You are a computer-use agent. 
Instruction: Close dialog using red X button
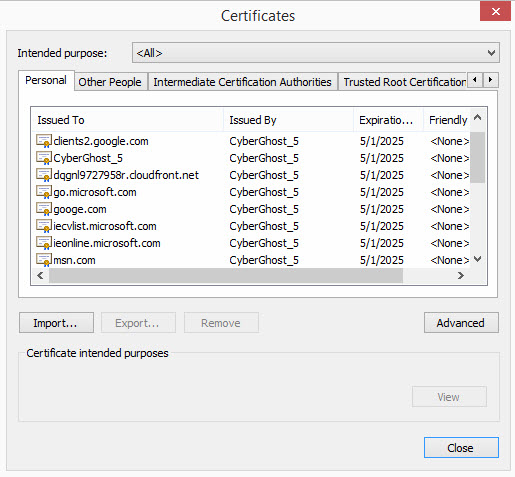(x=495, y=11)
